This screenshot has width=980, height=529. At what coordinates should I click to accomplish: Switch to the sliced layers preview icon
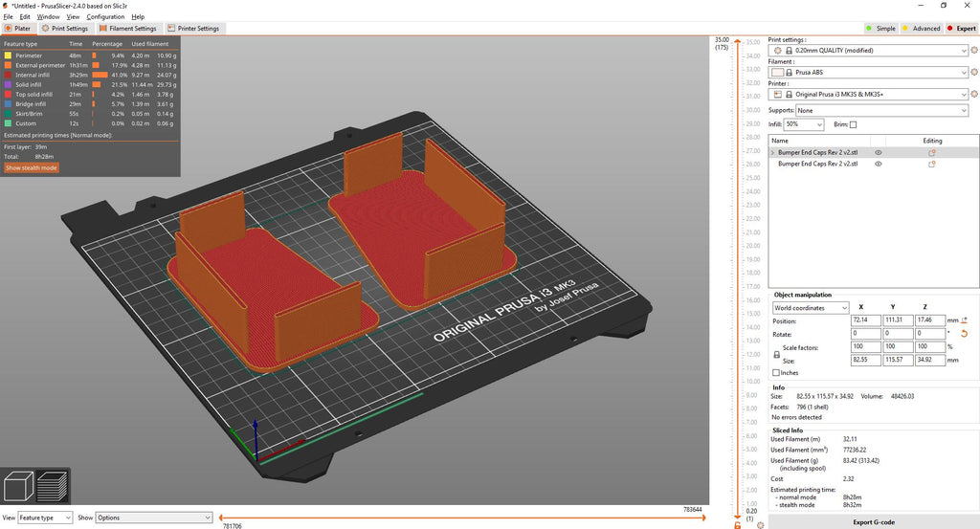click(53, 485)
